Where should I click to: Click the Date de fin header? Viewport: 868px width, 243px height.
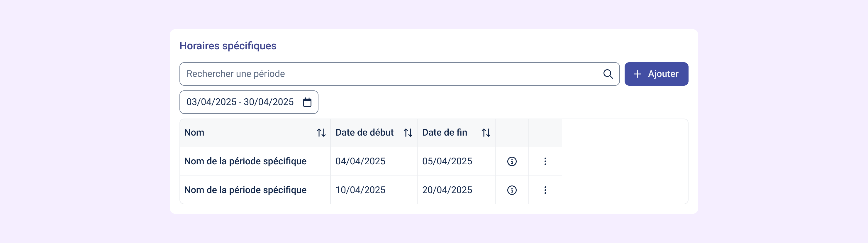coord(444,132)
